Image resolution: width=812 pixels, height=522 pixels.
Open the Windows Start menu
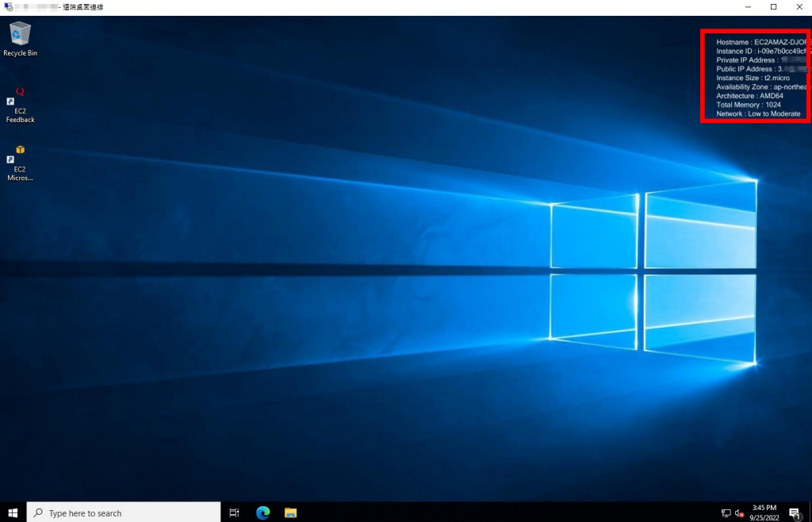click(x=13, y=512)
